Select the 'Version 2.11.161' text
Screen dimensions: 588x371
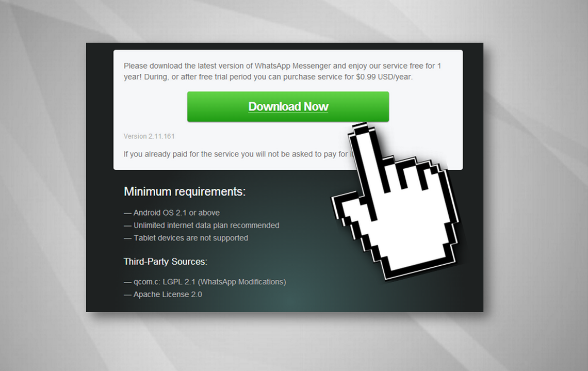pyautogui.click(x=149, y=136)
